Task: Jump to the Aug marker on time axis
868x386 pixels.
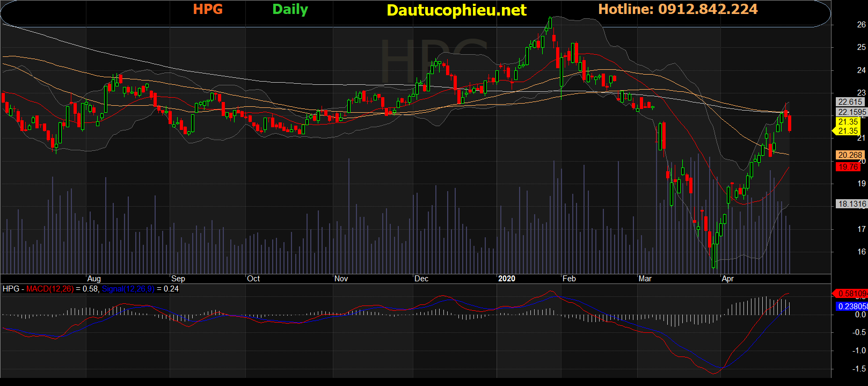Action: click(94, 279)
